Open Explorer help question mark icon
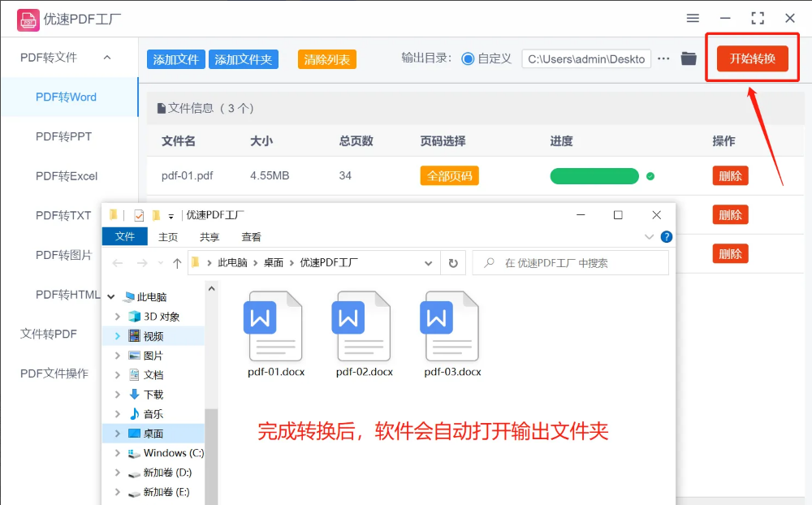This screenshot has height=505, width=812. (x=667, y=237)
